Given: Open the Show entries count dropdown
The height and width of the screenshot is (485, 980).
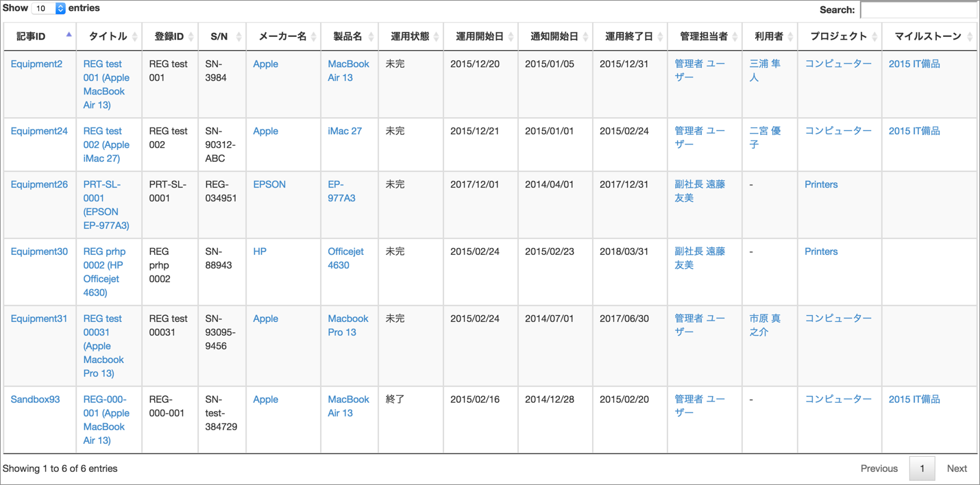Looking at the screenshot, I should (x=49, y=8).
